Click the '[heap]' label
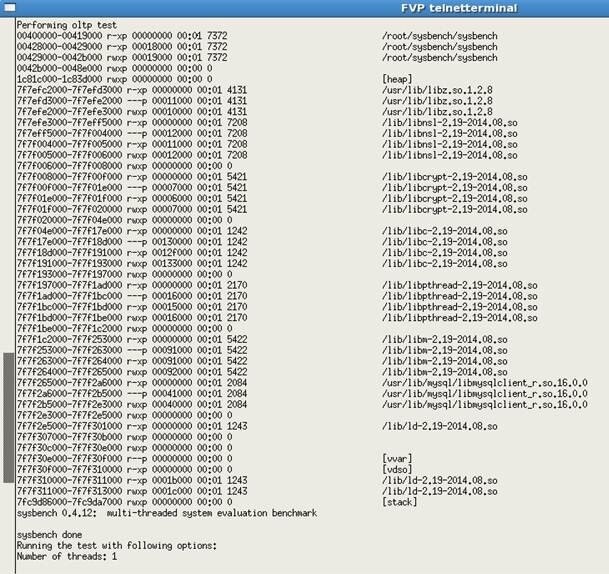 397,79
